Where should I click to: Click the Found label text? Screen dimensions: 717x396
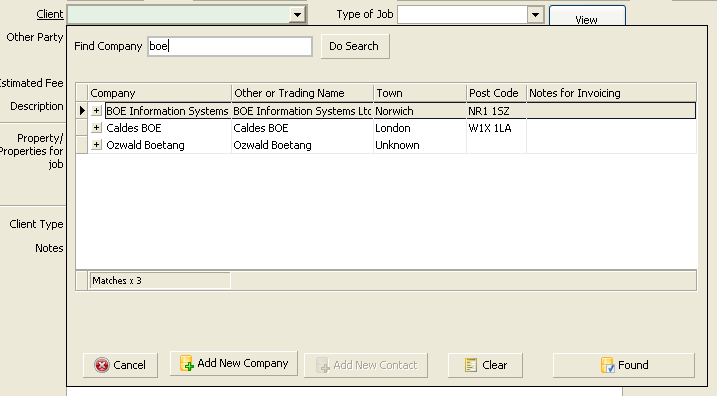tap(633, 365)
